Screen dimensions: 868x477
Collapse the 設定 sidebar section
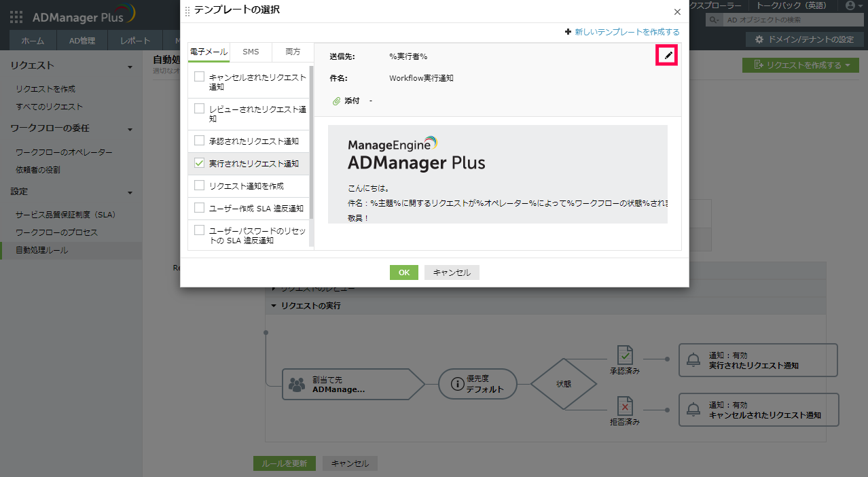click(x=130, y=192)
